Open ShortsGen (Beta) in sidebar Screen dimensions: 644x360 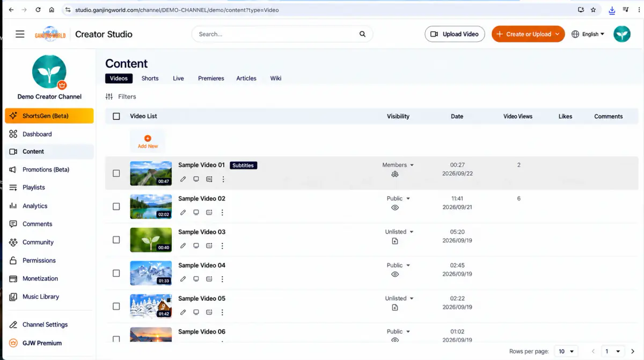point(49,116)
